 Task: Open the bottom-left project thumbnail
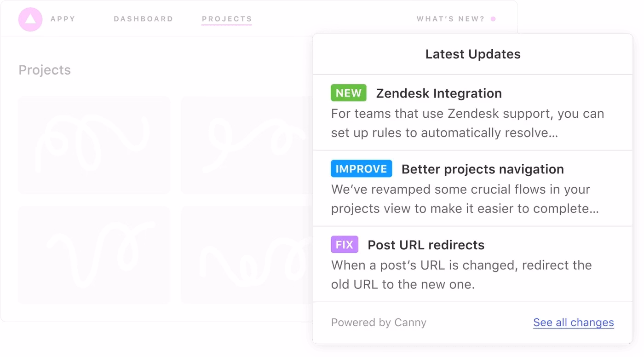(x=94, y=254)
